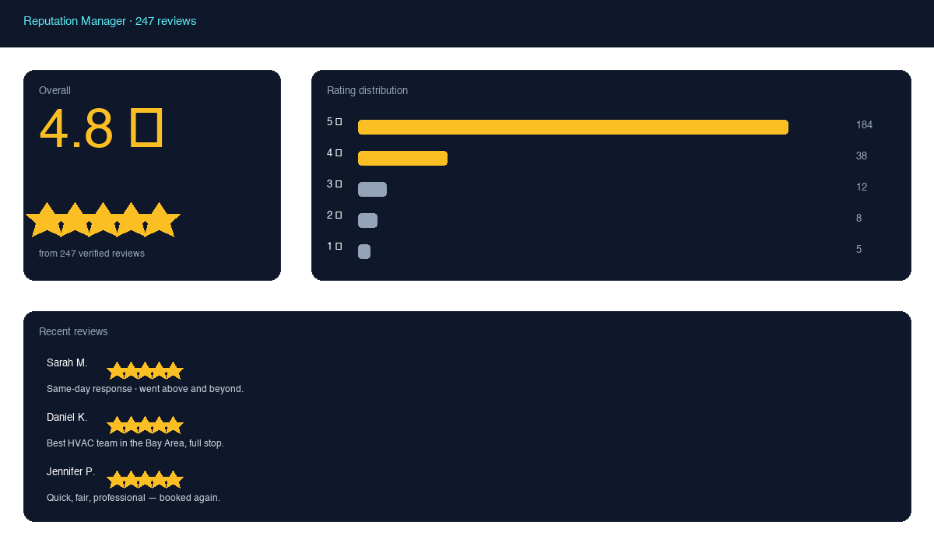Click the 2-star distribution bar
This screenshot has height=560, width=934.
[x=367, y=220]
